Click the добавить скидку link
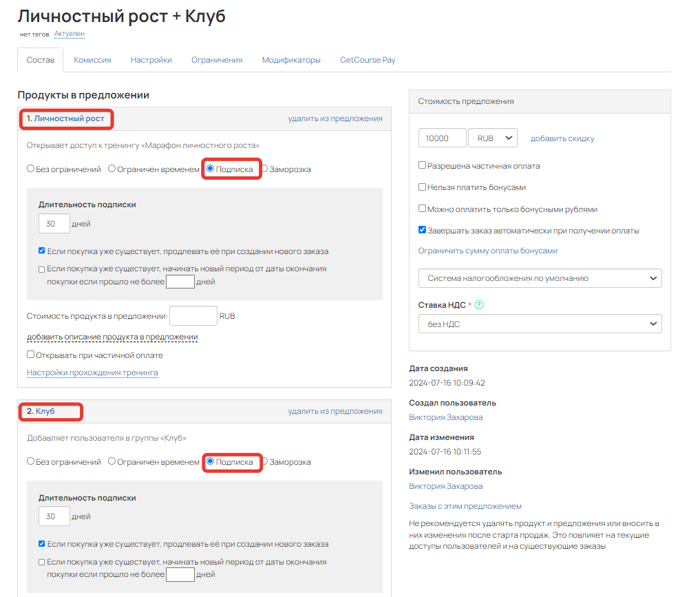 (x=562, y=138)
